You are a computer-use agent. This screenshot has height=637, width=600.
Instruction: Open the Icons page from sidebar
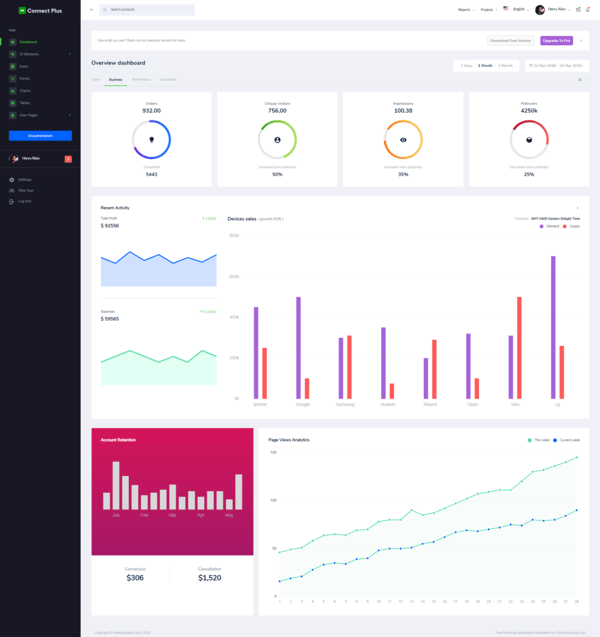coord(23,66)
